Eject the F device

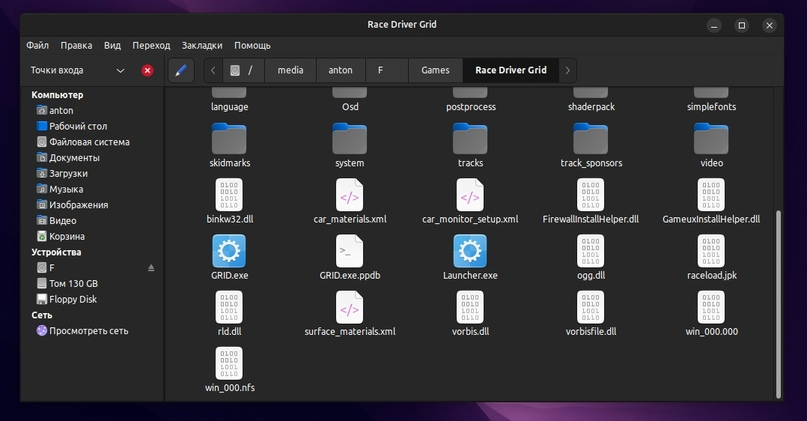point(152,268)
